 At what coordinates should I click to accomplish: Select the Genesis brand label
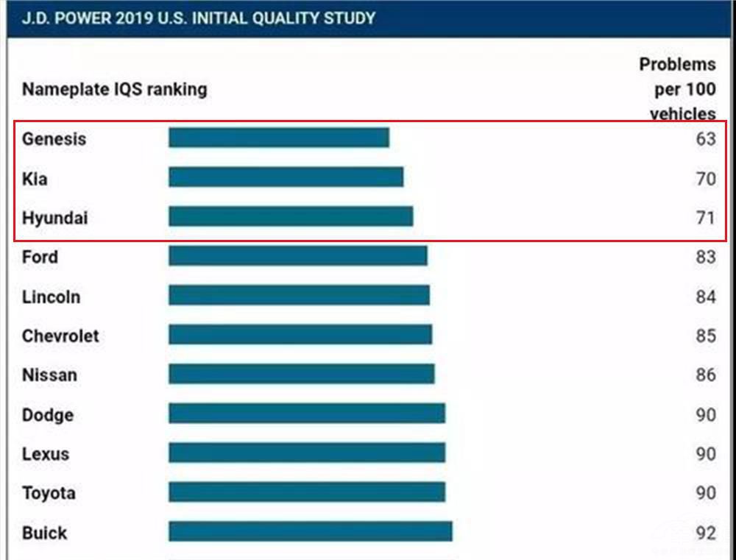(x=54, y=138)
